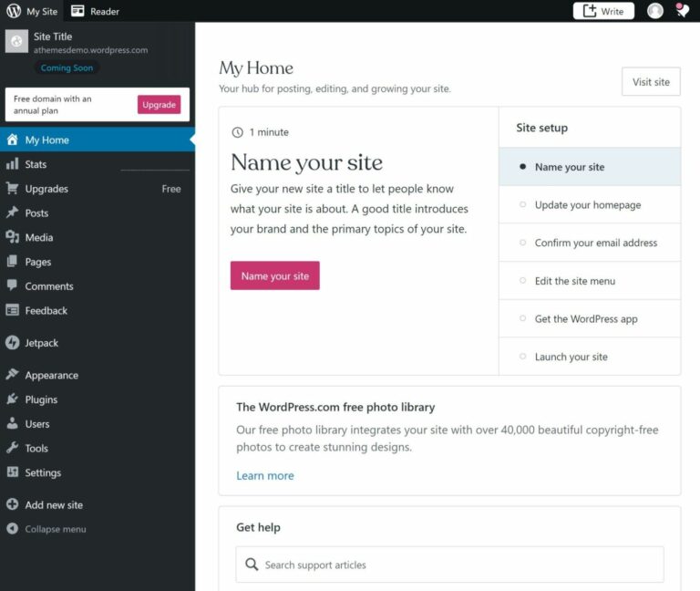Open Appearance in the sidebar
Image resolution: width=700 pixels, height=591 pixels.
(x=98, y=375)
